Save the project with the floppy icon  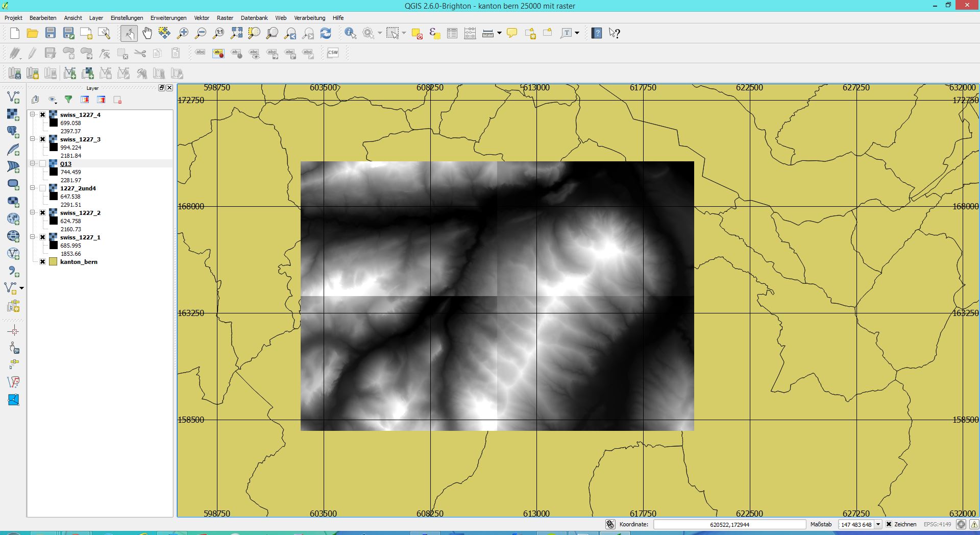click(x=50, y=33)
